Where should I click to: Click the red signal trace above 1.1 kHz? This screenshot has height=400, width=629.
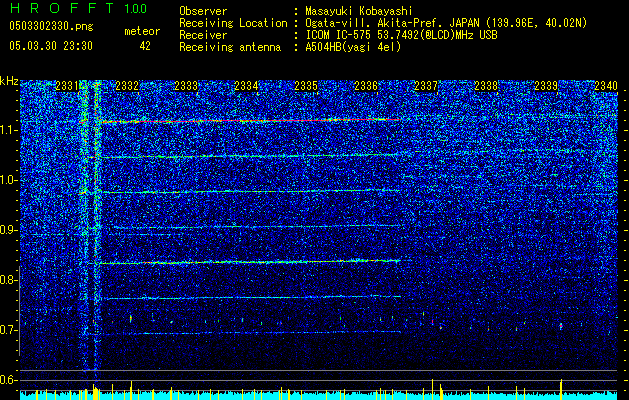click(251, 120)
